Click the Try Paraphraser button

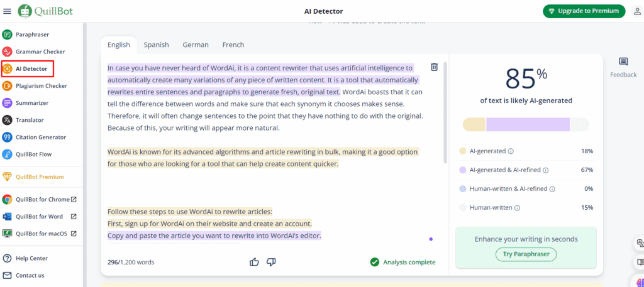pyautogui.click(x=526, y=254)
